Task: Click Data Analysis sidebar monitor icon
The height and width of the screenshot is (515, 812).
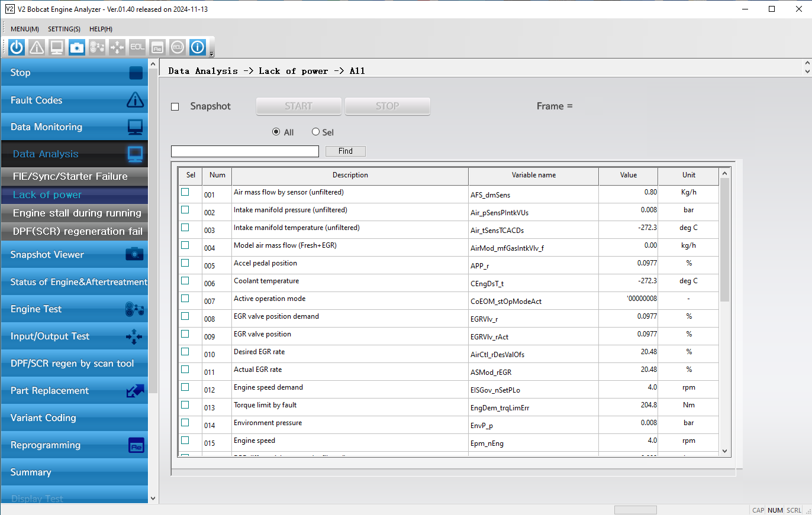Action: coord(136,154)
